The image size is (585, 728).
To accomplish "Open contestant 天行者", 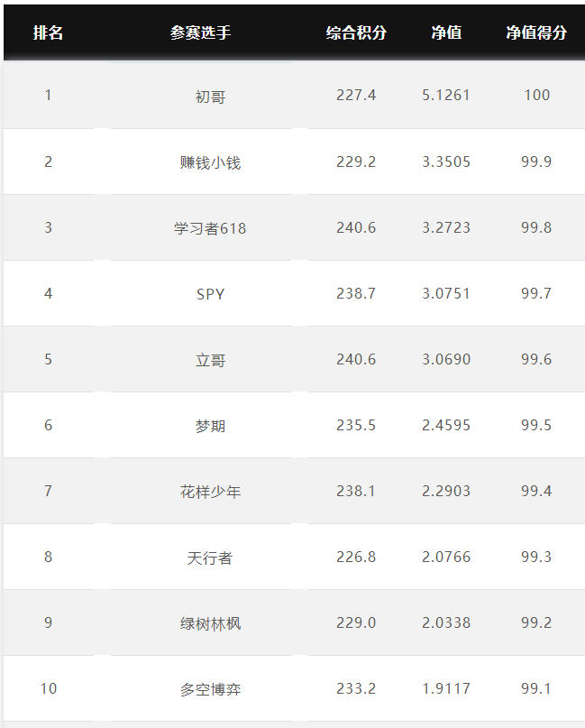I will click(210, 558).
